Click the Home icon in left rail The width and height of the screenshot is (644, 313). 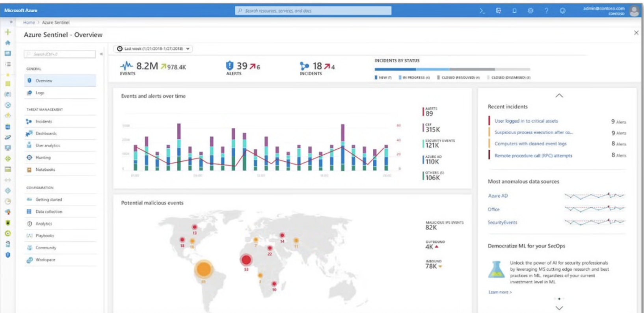tap(7, 43)
